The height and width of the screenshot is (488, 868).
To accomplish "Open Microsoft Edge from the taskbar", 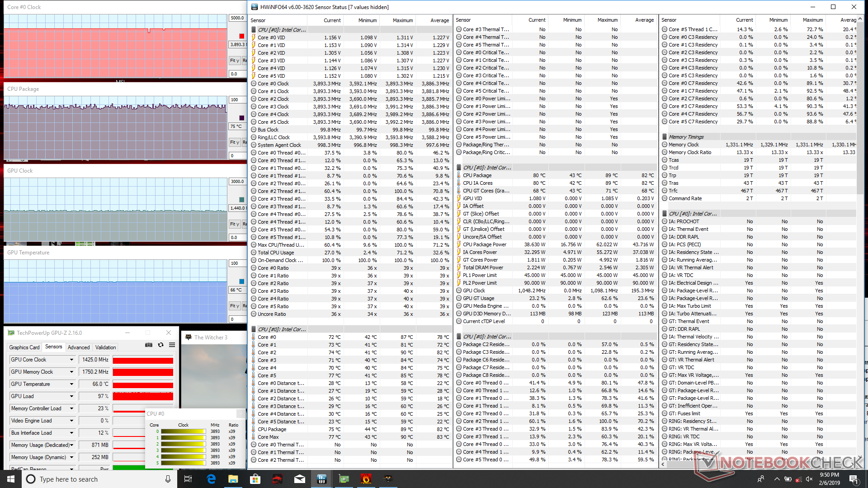I will (211, 479).
